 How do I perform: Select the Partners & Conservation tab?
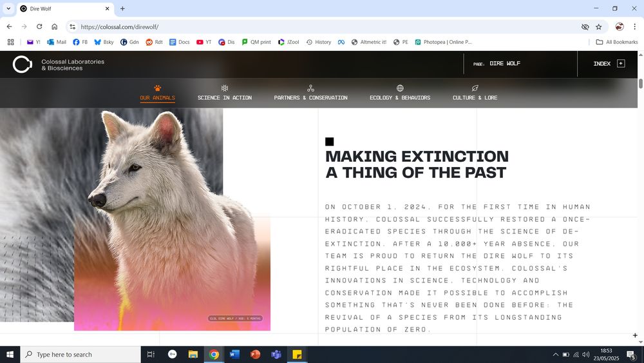310,93
